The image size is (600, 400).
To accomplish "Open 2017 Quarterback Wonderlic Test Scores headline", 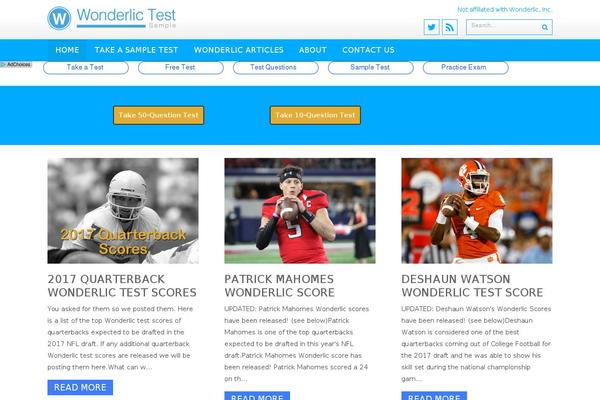I will pyautogui.click(x=122, y=286).
